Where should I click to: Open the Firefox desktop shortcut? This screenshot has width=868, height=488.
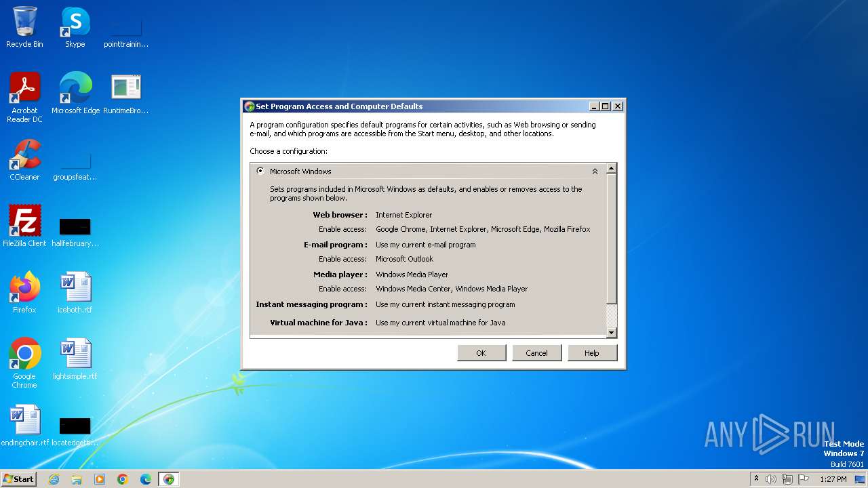pyautogui.click(x=24, y=293)
